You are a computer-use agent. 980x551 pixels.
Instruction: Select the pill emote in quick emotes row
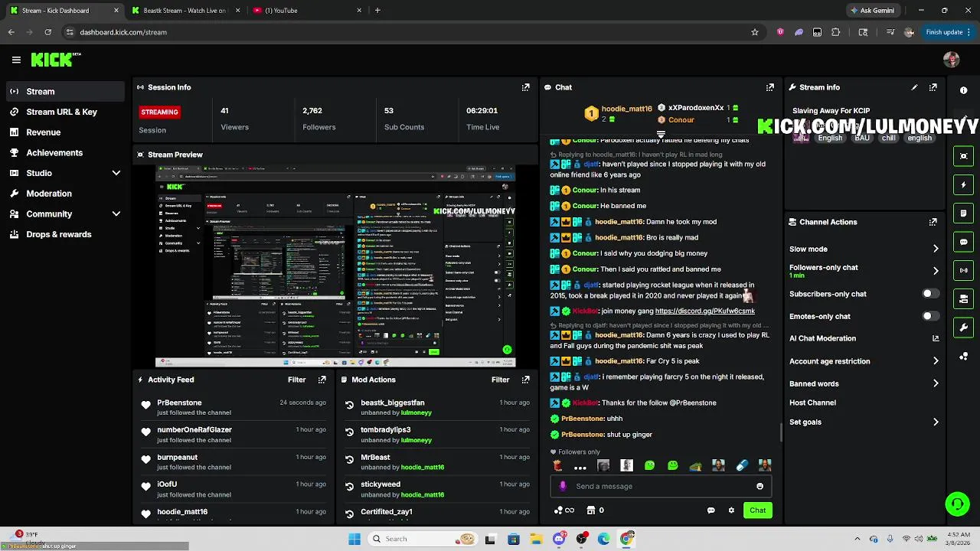(741, 465)
